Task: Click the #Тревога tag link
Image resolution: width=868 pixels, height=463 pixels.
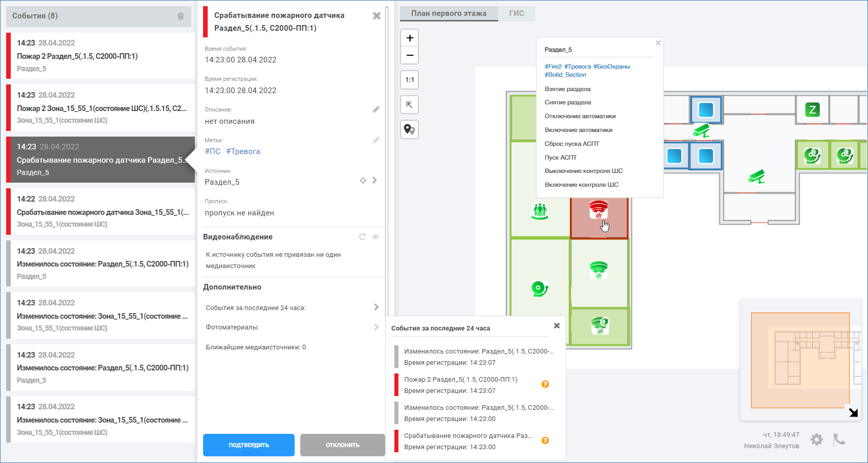Action: [243, 151]
